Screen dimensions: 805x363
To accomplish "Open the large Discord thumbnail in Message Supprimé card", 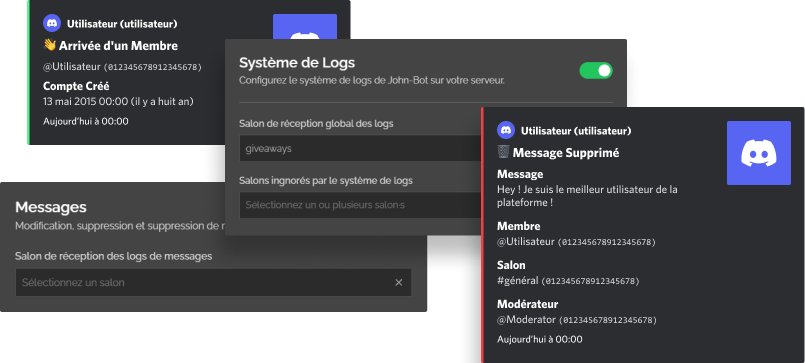I will point(759,153).
